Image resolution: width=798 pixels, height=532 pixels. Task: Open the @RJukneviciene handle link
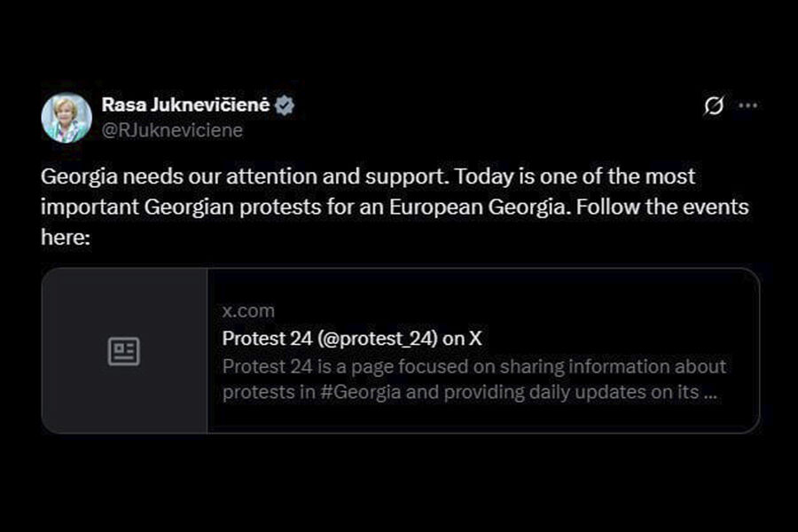pos(172,130)
